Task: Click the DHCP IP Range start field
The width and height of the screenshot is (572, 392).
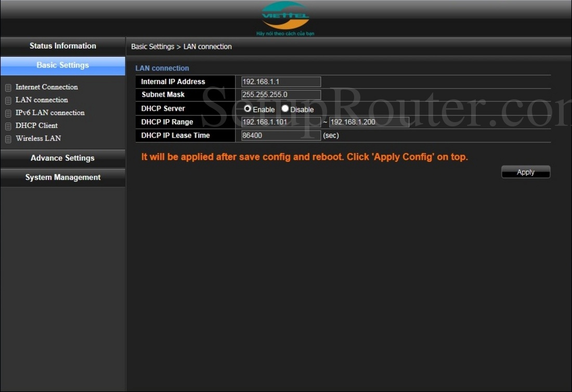Action: coord(280,122)
